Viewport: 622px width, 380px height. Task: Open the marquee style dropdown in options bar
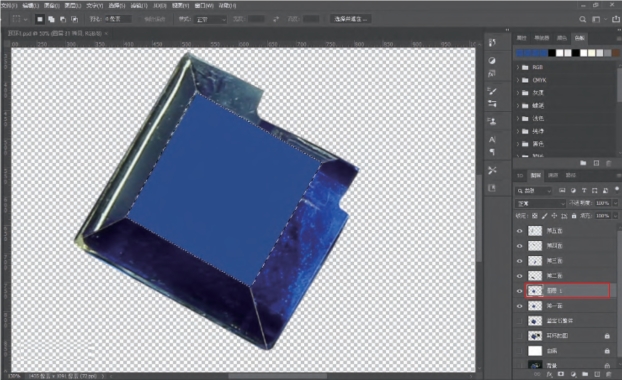pyautogui.click(x=211, y=19)
